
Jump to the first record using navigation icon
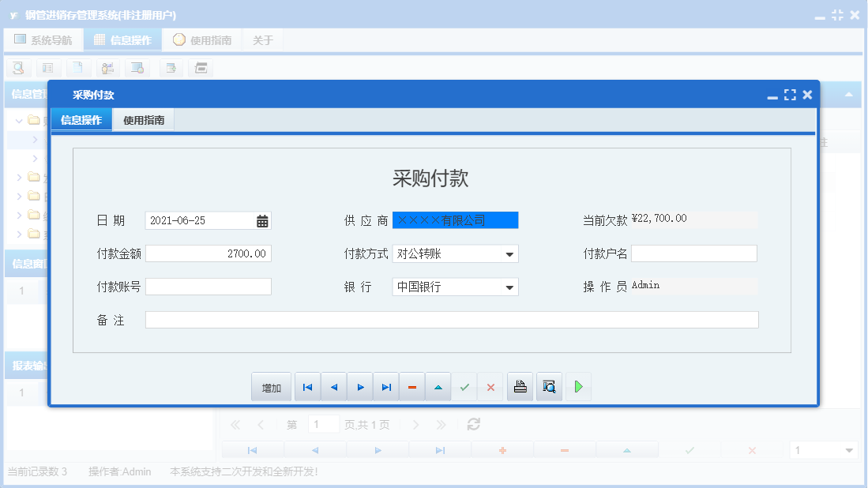tap(307, 386)
